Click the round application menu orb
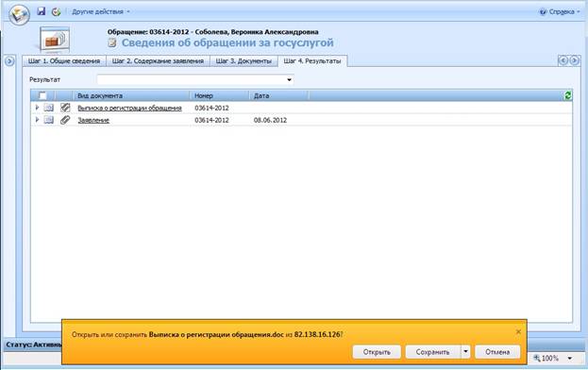588x370 pixels. pos(19,15)
